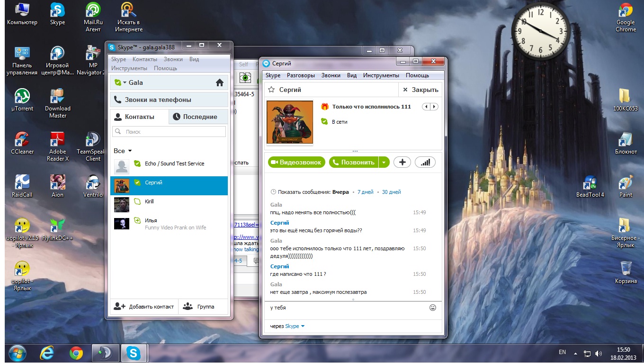Viewport: 644px width, 364px height.
Task: Click the Добавить контакт button
Action: click(x=144, y=307)
